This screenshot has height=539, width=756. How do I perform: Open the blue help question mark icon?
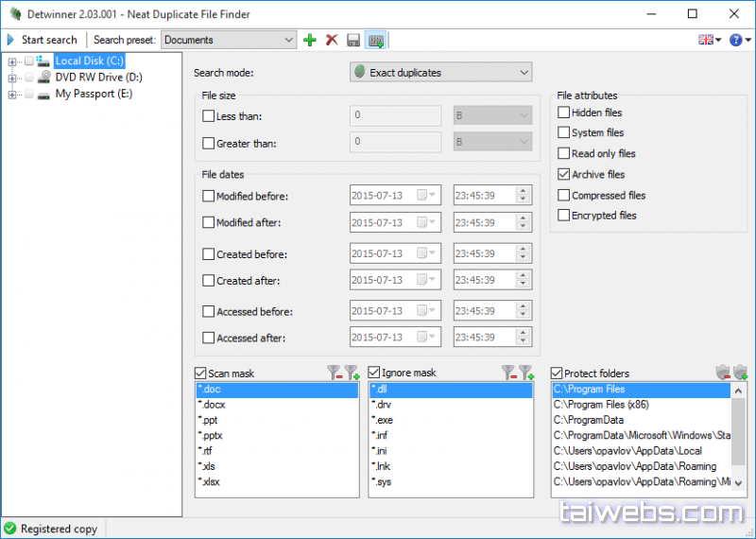tap(734, 40)
